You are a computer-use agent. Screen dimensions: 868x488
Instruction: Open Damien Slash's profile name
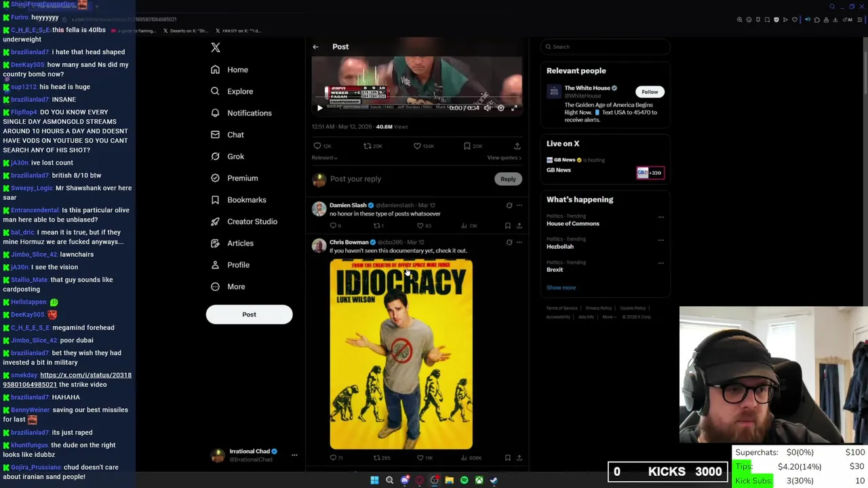(x=348, y=205)
